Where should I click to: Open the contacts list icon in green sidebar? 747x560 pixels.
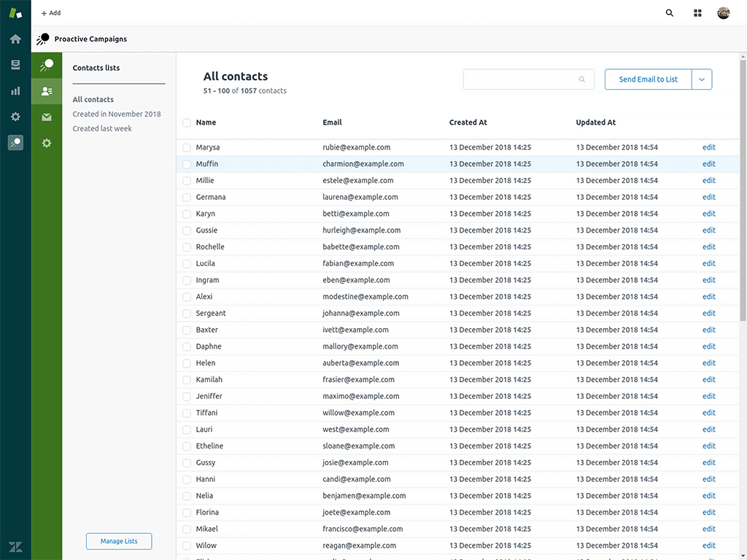47,91
